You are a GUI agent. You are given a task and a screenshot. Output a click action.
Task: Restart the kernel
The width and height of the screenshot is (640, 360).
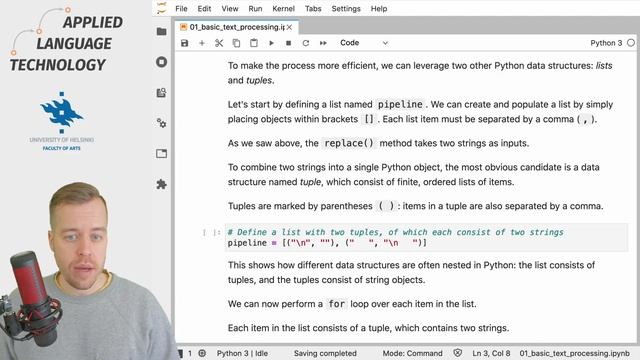pos(306,43)
